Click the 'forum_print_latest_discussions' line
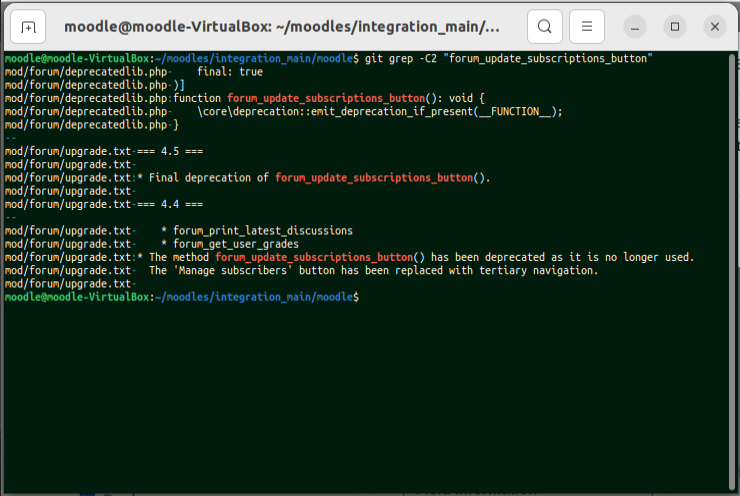 coord(179,230)
